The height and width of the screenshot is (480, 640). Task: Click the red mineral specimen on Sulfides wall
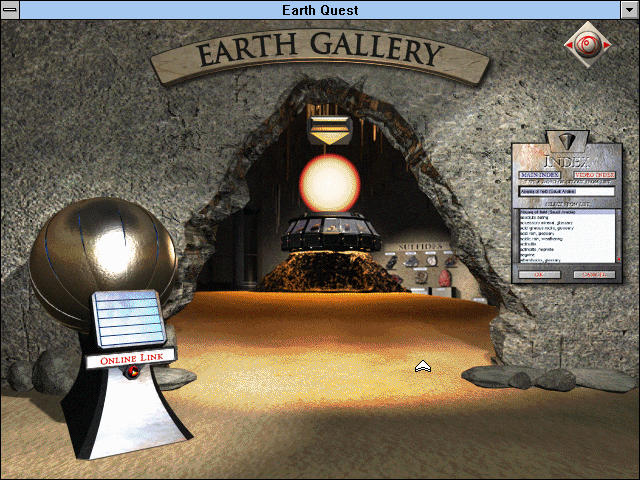pos(445,278)
